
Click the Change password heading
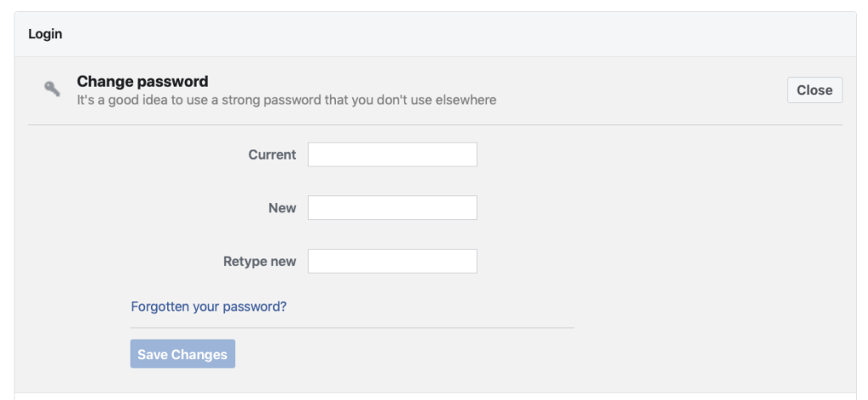click(143, 82)
